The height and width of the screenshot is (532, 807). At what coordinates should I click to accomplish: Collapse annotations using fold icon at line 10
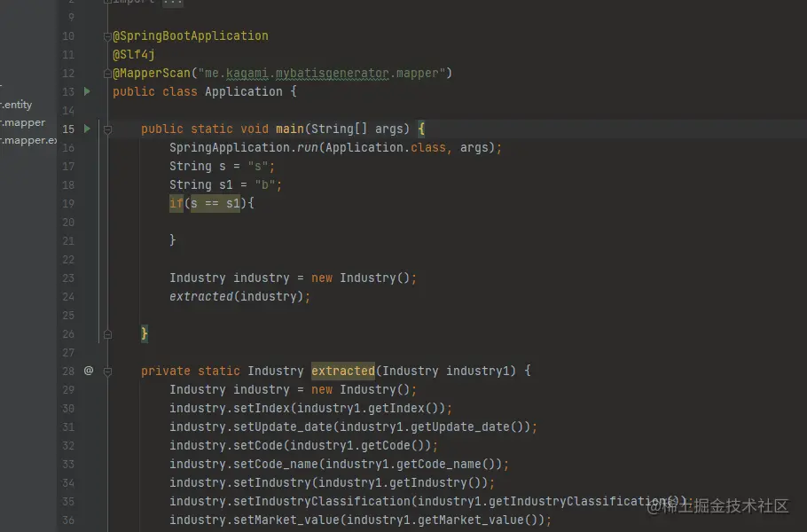click(107, 35)
